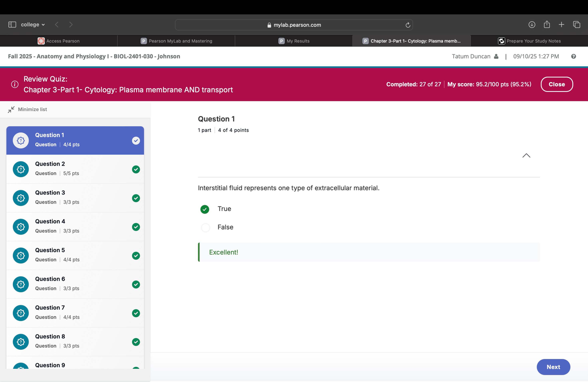The image size is (588, 382).
Task: Open Question 5 in the list
Action: point(74,255)
